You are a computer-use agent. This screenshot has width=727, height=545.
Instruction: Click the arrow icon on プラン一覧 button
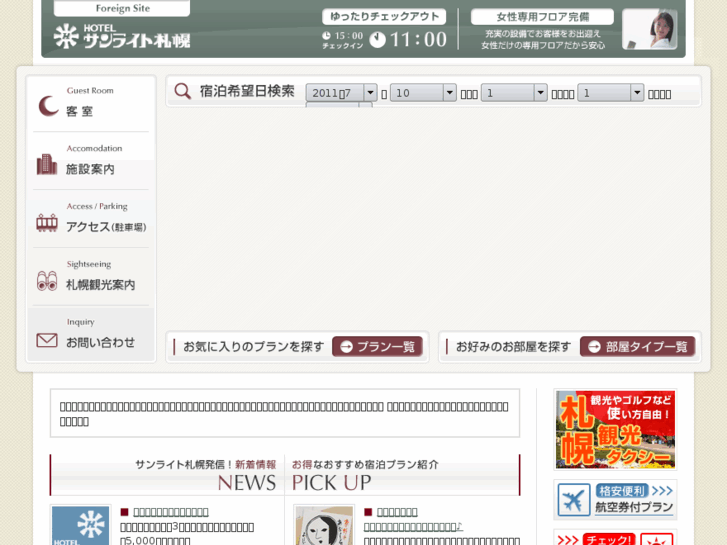346,346
